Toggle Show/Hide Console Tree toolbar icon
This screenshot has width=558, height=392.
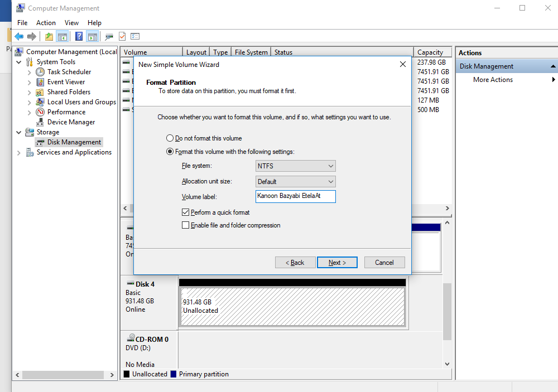(62, 37)
